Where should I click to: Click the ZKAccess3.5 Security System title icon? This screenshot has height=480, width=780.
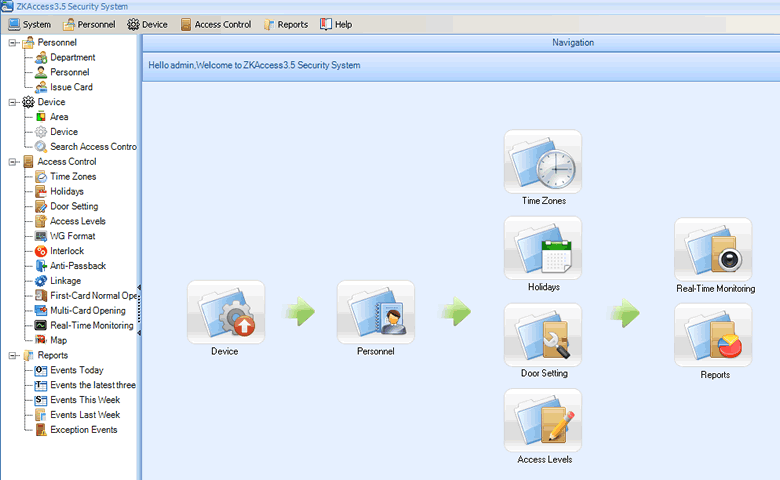[x=7, y=6]
